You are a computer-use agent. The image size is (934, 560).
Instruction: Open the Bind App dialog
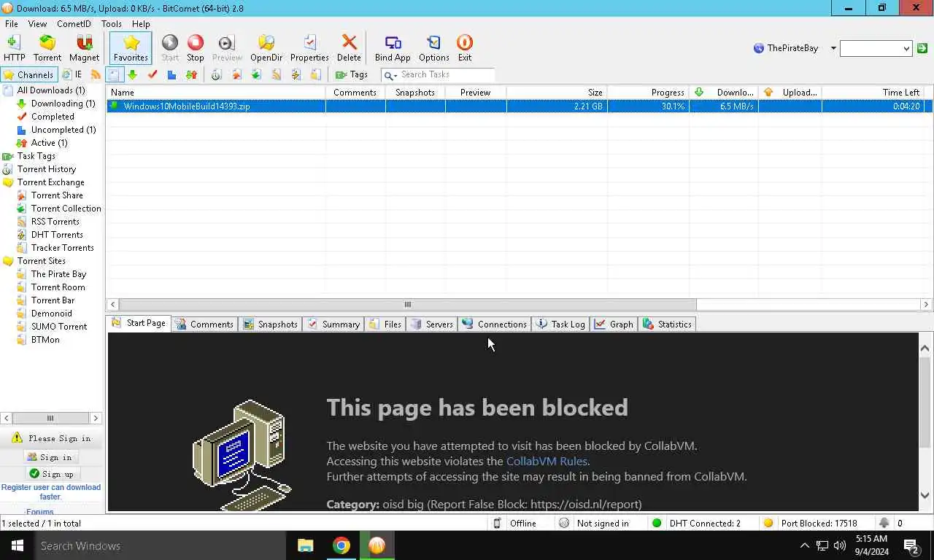tap(393, 48)
